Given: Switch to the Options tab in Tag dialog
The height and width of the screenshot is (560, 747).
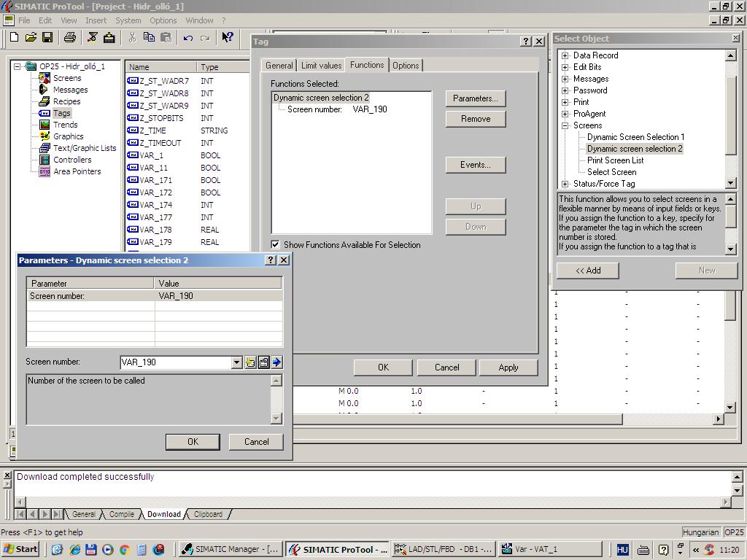Looking at the screenshot, I should 406,66.
